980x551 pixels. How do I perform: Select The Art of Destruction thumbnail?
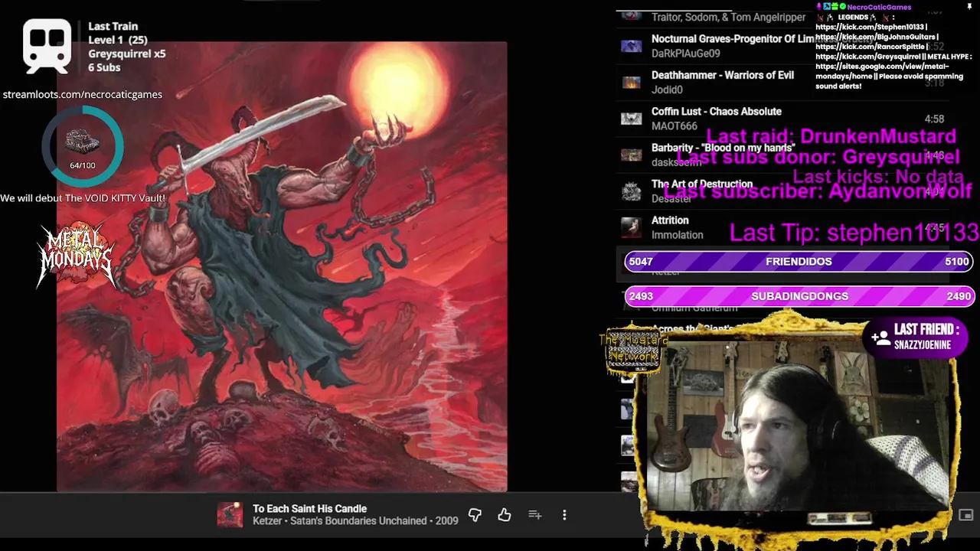click(x=631, y=191)
